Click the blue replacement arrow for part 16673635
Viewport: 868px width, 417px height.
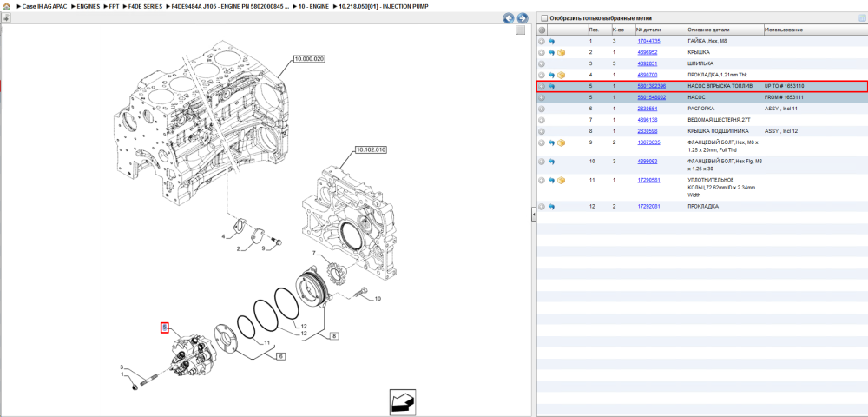point(551,142)
